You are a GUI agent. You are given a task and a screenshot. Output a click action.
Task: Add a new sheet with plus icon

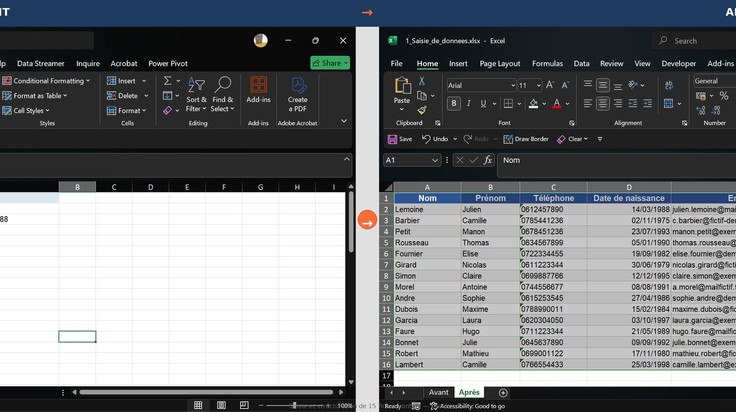(x=503, y=393)
